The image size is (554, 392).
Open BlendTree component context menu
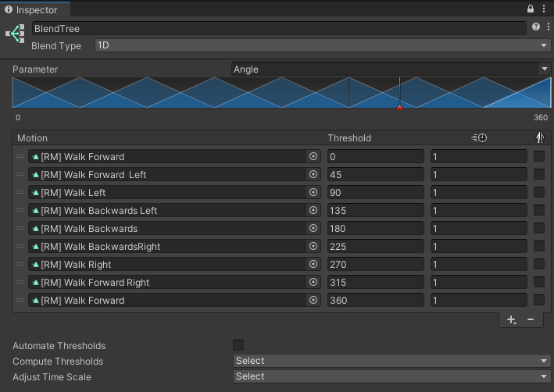548,27
